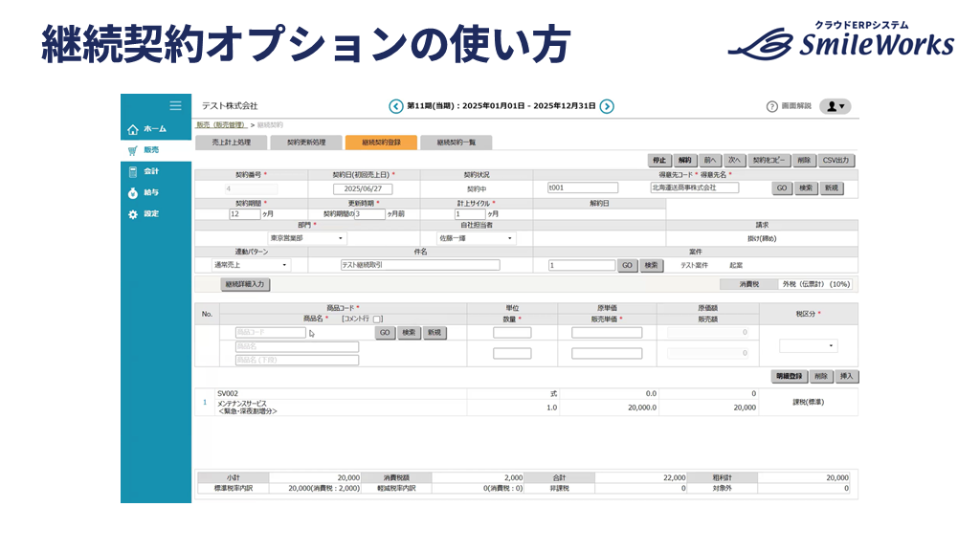Click the 商品名 input field
Screen dimensions: 980x551
(297, 346)
